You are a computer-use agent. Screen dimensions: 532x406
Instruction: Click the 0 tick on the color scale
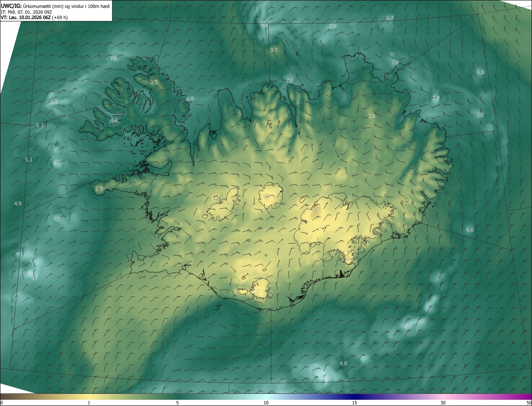tap(2, 403)
